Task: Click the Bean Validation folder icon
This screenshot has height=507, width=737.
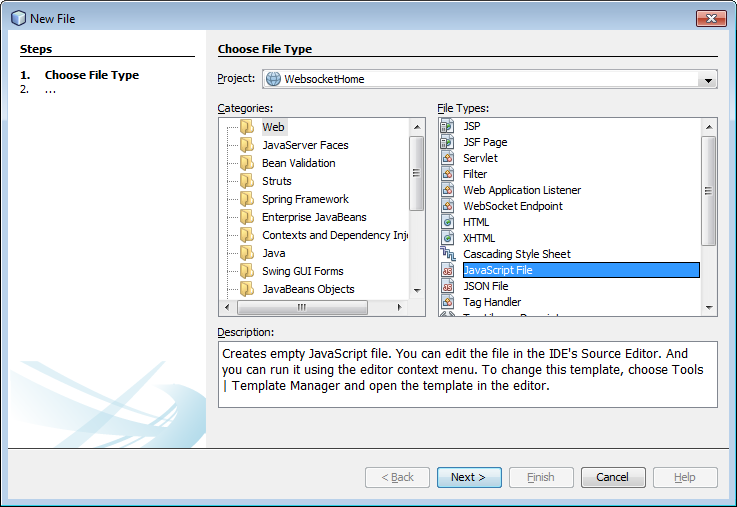Action: tap(247, 163)
